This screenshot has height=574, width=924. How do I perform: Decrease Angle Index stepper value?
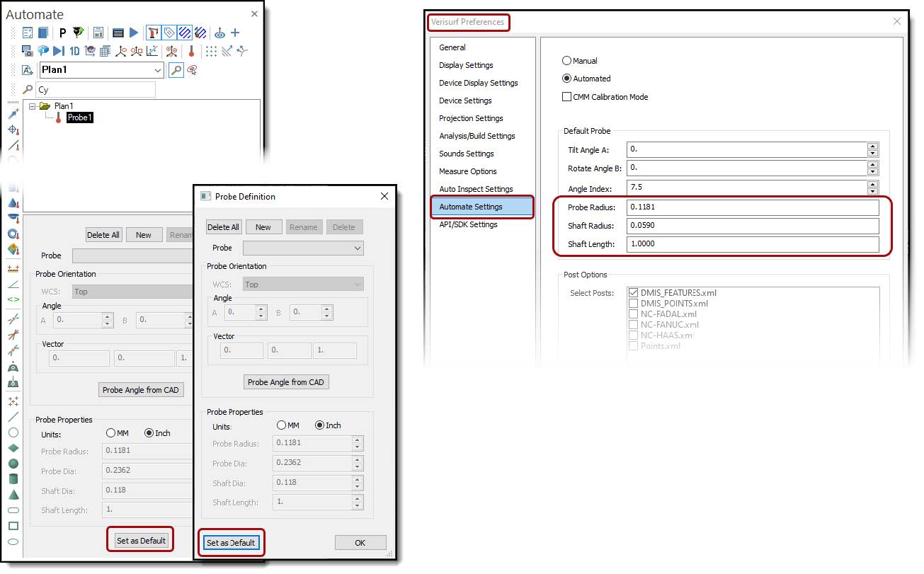[872, 191]
